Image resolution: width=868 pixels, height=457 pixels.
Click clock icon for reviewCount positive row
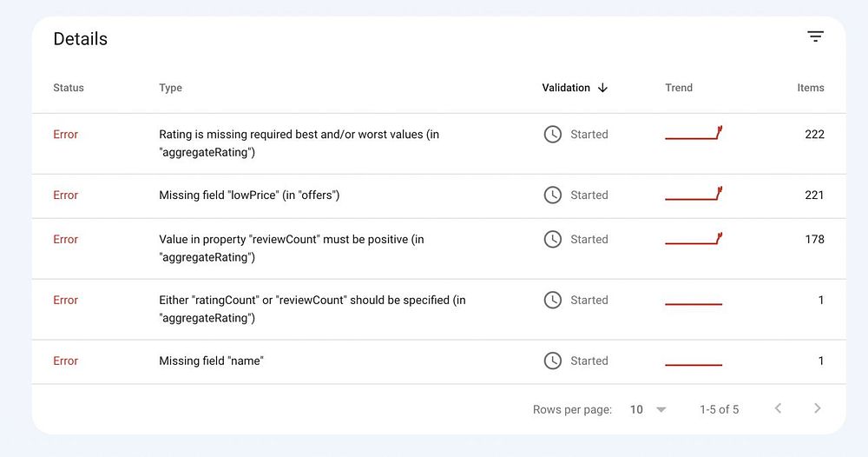click(x=552, y=239)
